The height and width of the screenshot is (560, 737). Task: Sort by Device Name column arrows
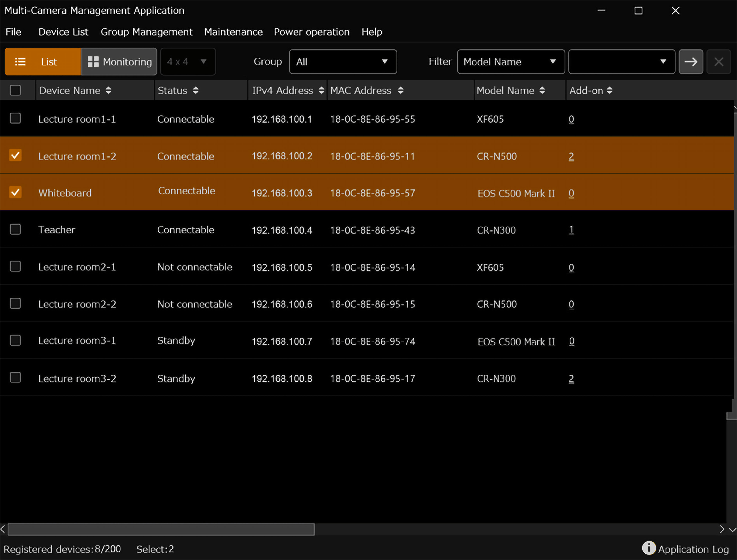[108, 90]
